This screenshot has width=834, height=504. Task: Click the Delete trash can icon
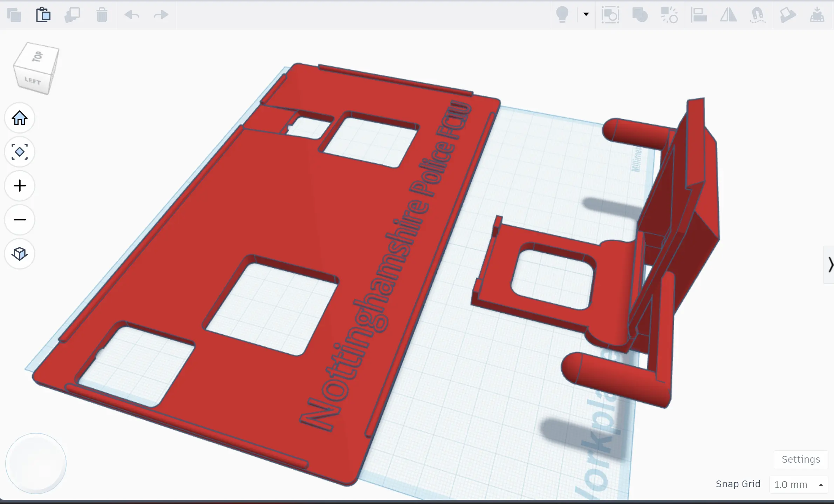pyautogui.click(x=102, y=15)
